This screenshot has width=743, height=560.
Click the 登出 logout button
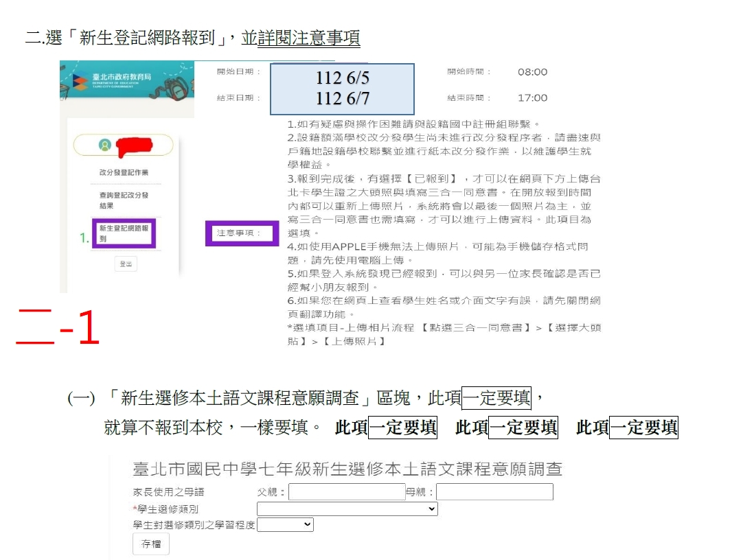126,264
